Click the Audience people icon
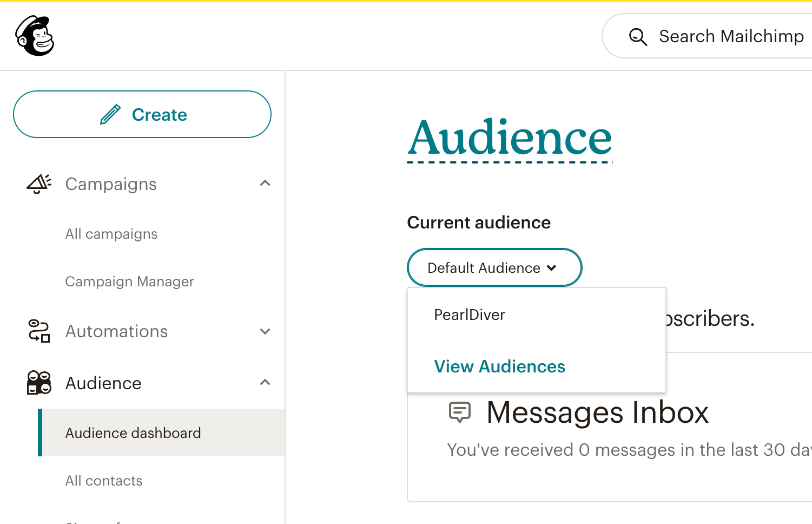Image resolution: width=812 pixels, height=524 pixels. point(39,383)
